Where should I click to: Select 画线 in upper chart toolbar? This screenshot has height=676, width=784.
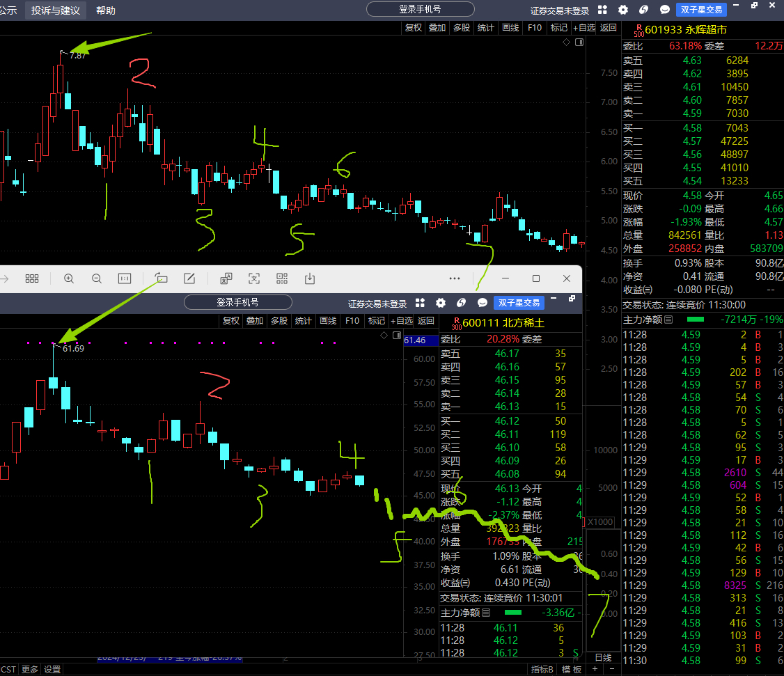coord(510,28)
